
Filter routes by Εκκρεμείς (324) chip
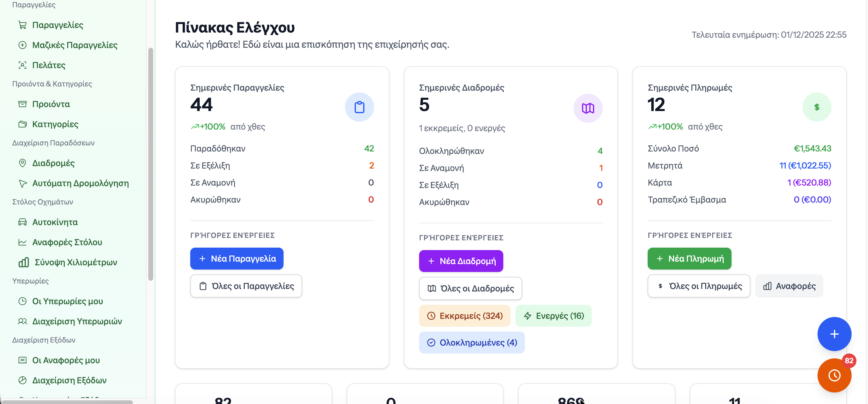[x=464, y=316]
